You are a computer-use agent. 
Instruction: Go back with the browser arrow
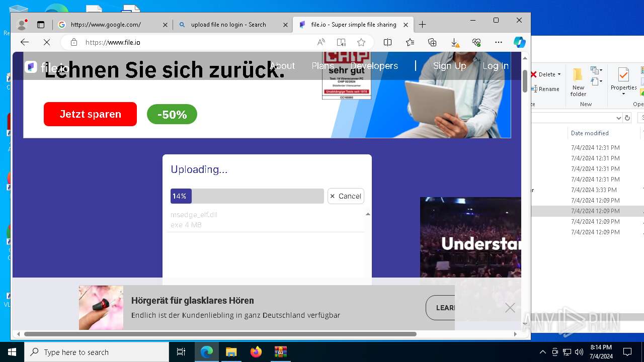24,42
